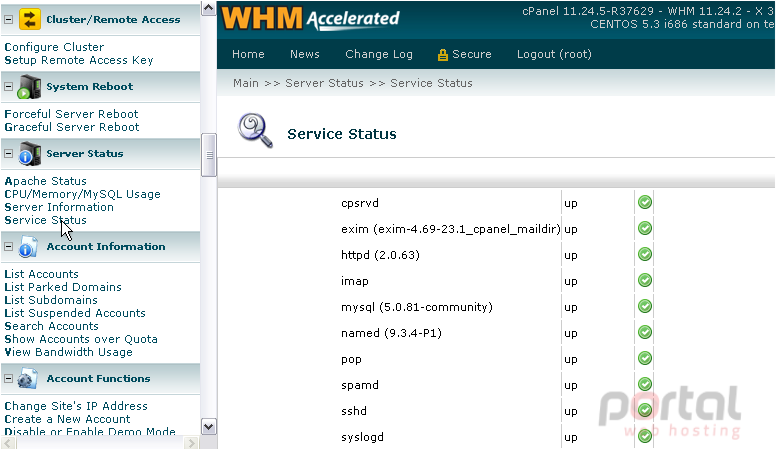Open Graceful Server Reboot link
Screen dimensions: 776x450
pyautogui.click(x=72, y=127)
